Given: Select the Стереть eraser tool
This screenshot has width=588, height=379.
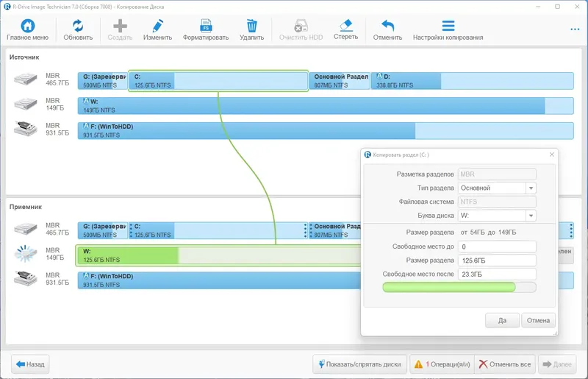Looking at the screenshot, I should tap(345, 26).
